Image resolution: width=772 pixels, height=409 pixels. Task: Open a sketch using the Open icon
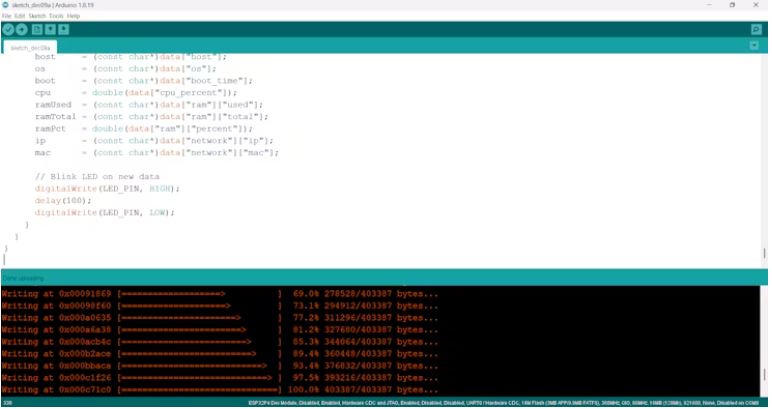[x=50, y=30]
